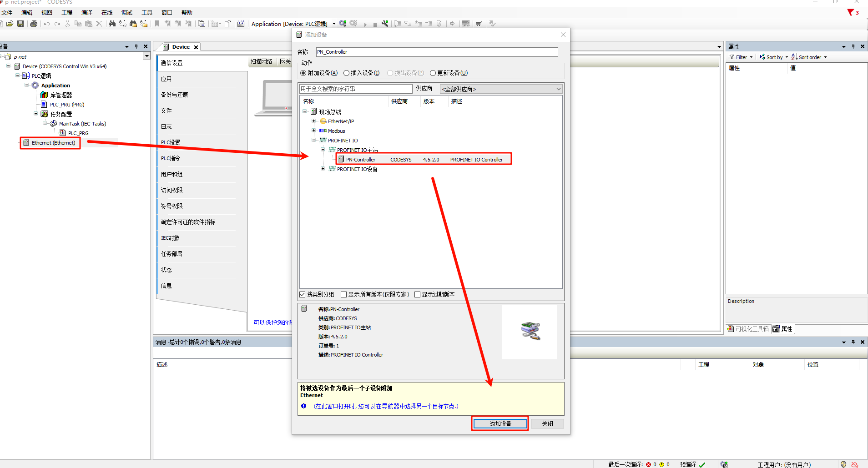Click the Open project folder icon

coord(10,24)
